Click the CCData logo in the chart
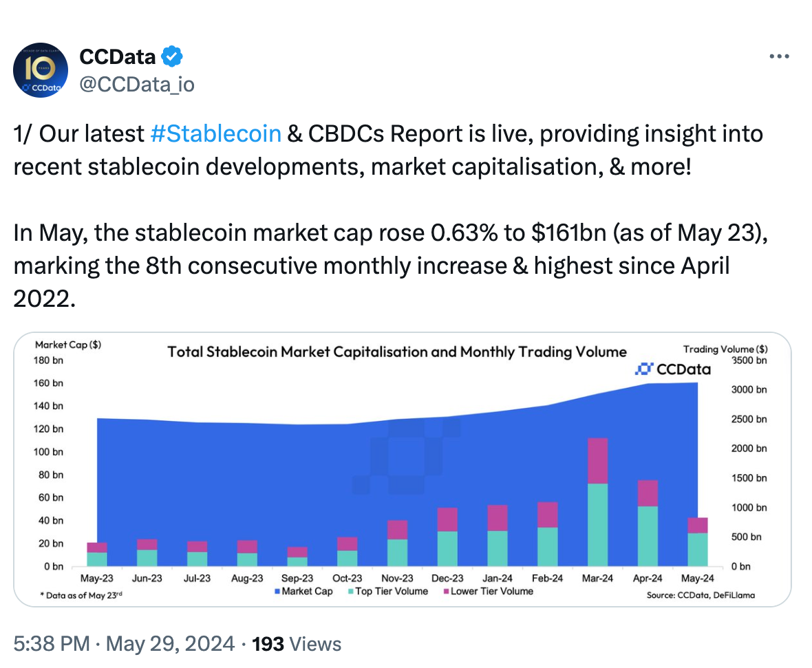Viewport: 812px width, 668px height. [672, 369]
